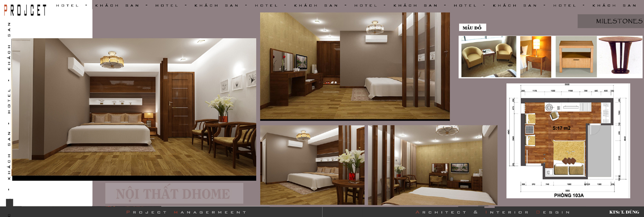Click the light wooden nightstand thumbnail
Image resolution: width=644 pixels, height=217 pixels.
click(575, 56)
